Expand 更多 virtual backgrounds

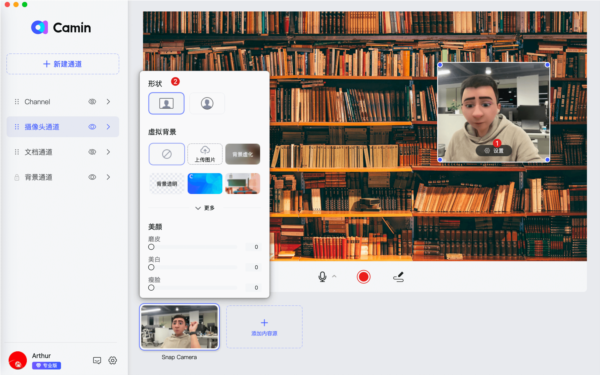pyautogui.click(x=205, y=208)
